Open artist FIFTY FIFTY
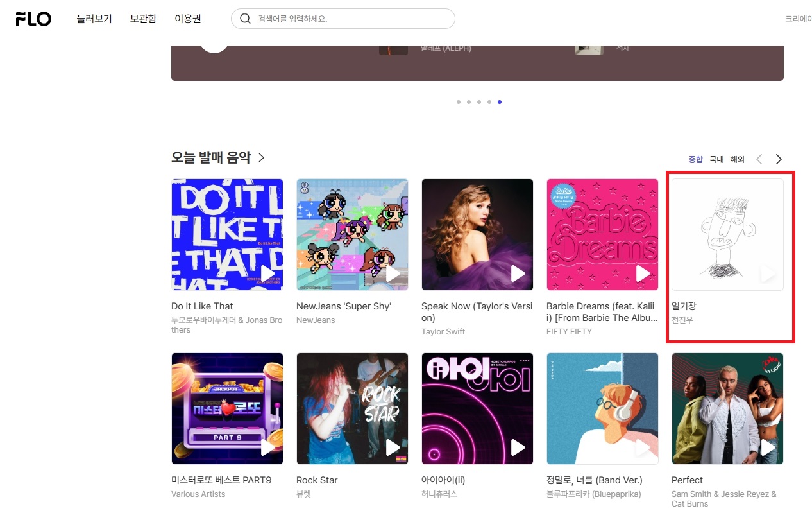This screenshot has width=812, height=529. (569, 332)
